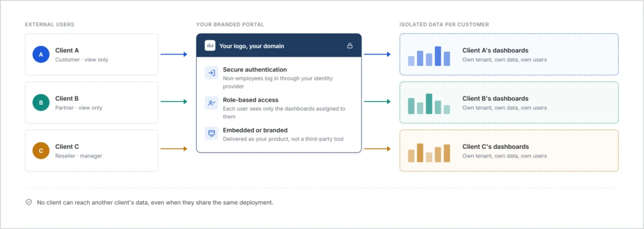Click 'Own tenant, own data, own users' under Client B's dashboards
Viewport: 644px width, 229px height.
[x=504, y=108]
